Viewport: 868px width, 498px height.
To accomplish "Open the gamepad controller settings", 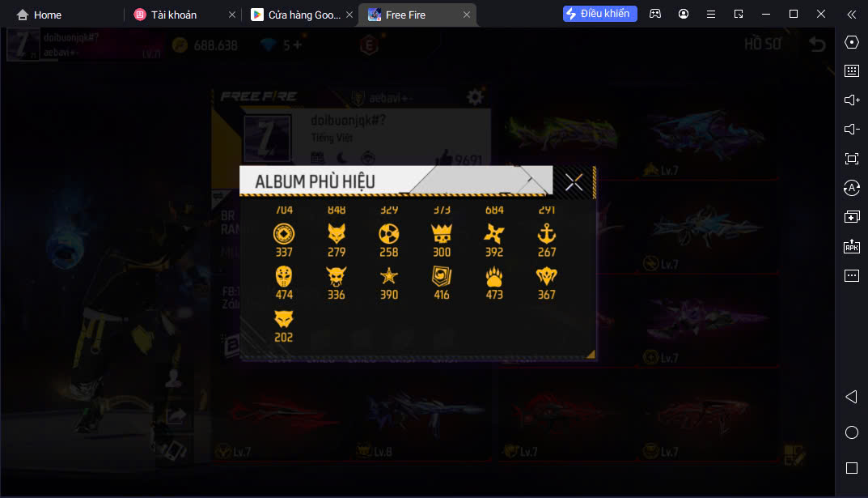I will coord(655,14).
